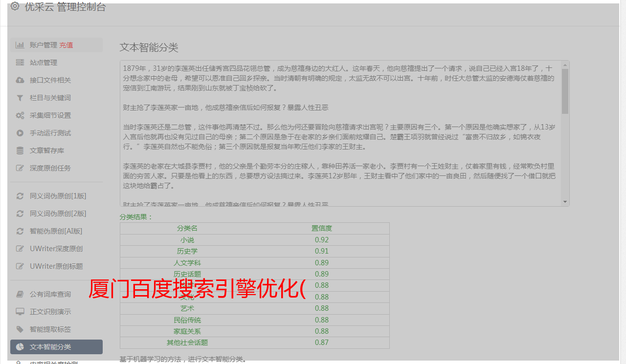Screen dimensions: 626x364
Task: Click the 0.87 confidence value
Action: (322, 343)
